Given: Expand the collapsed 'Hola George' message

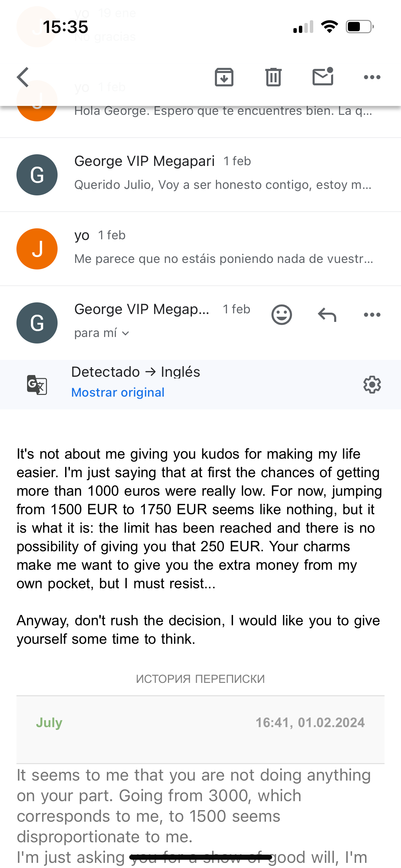Looking at the screenshot, I should [223, 111].
